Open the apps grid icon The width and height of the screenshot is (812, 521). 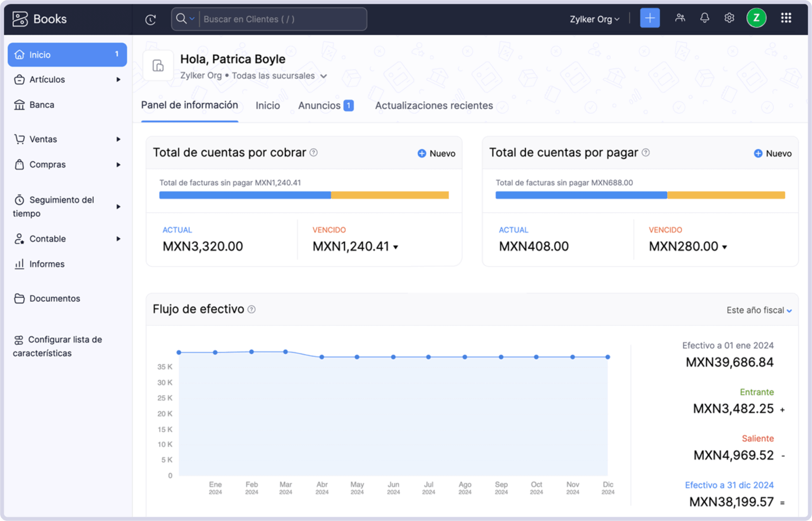pos(785,18)
